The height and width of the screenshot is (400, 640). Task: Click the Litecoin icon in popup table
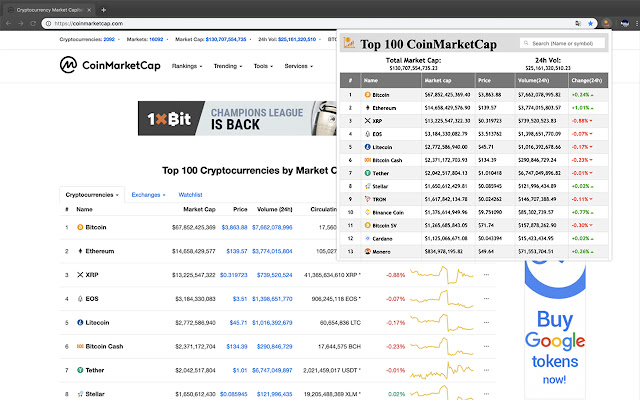(367, 147)
